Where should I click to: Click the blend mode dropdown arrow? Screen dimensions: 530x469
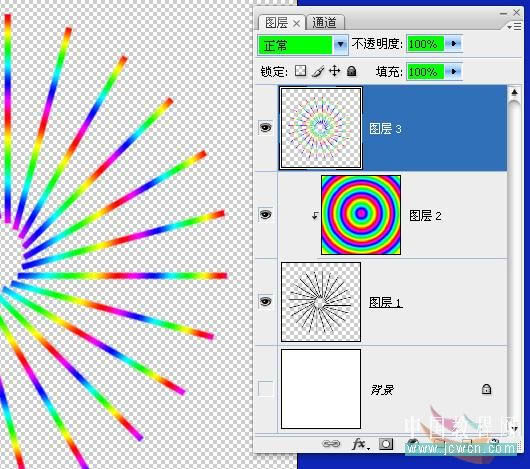click(x=340, y=45)
